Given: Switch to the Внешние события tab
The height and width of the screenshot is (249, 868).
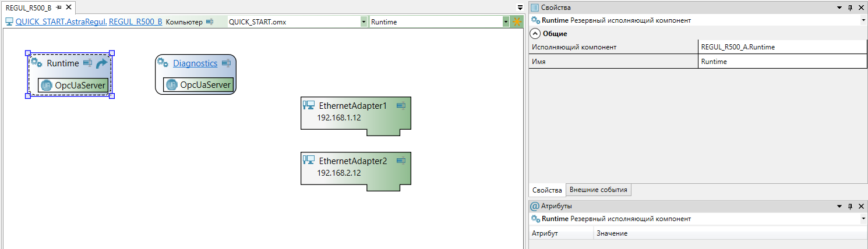Looking at the screenshot, I should point(598,190).
